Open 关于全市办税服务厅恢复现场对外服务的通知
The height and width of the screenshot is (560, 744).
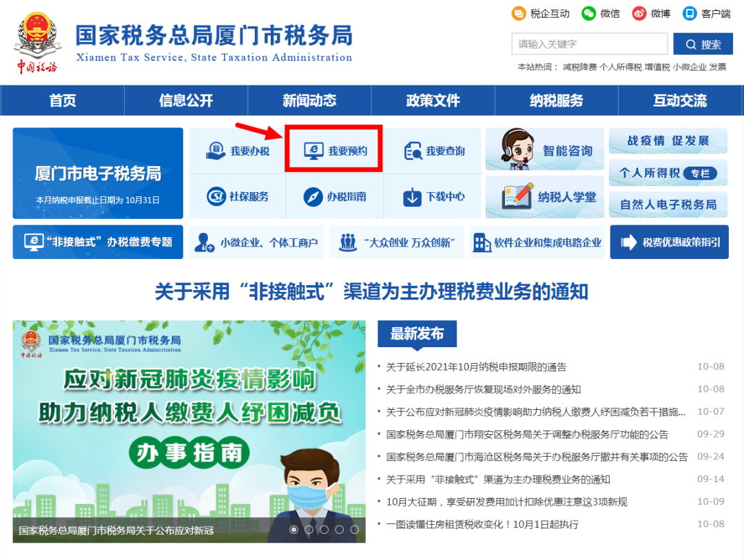pos(484,390)
